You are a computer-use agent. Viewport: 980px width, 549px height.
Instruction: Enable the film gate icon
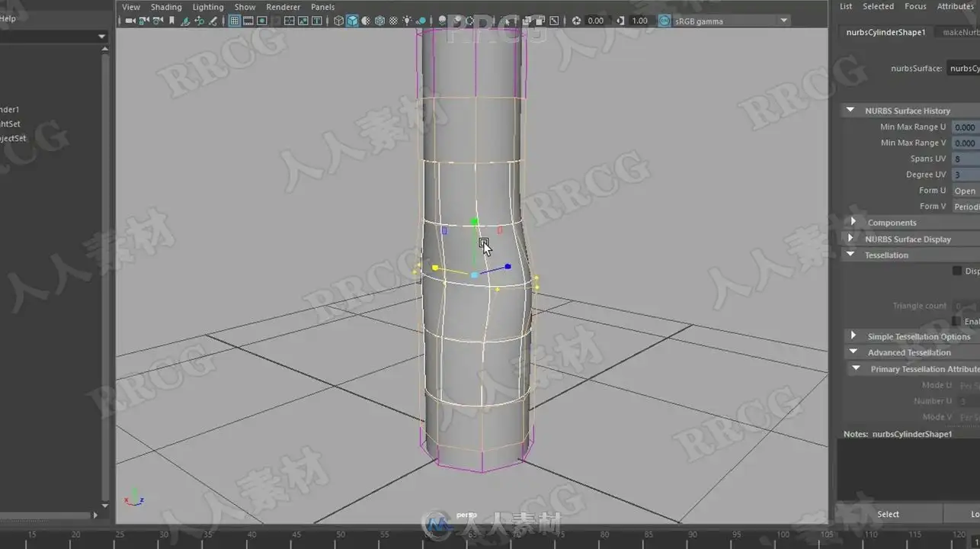(248, 21)
